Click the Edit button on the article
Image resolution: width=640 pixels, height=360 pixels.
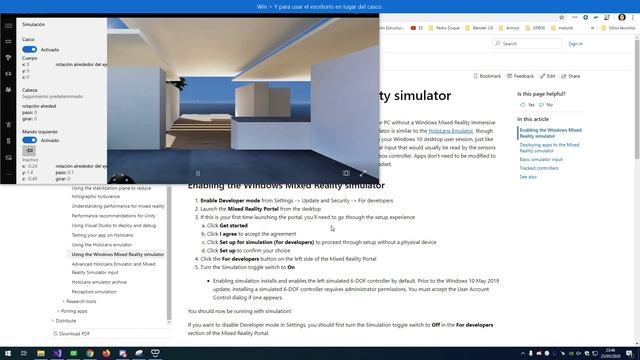click(x=547, y=76)
